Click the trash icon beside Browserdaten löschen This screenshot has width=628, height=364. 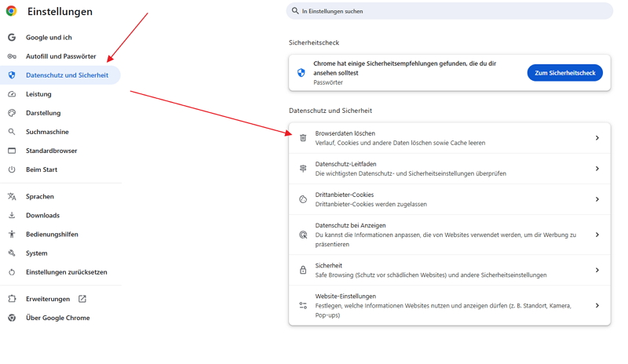click(303, 138)
